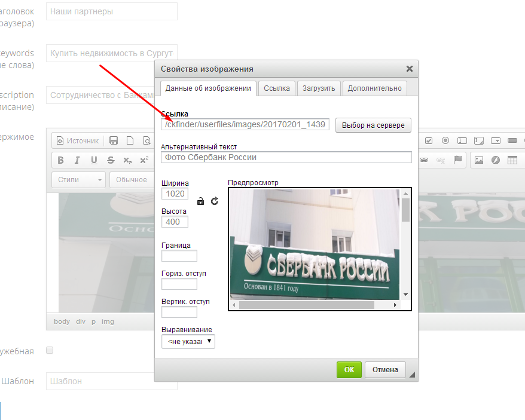Screen dimensions: 525x420
Task: Click the Отмена button
Action: (x=385, y=369)
